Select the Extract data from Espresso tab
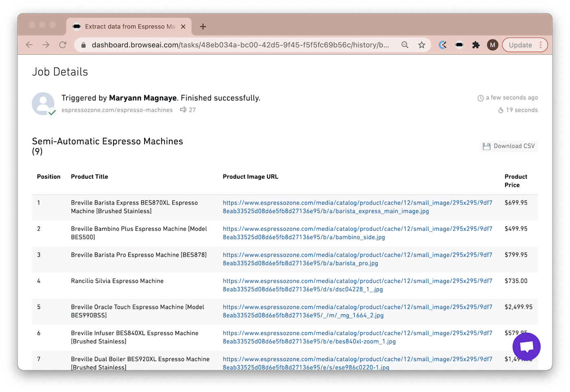 click(129, 26)
